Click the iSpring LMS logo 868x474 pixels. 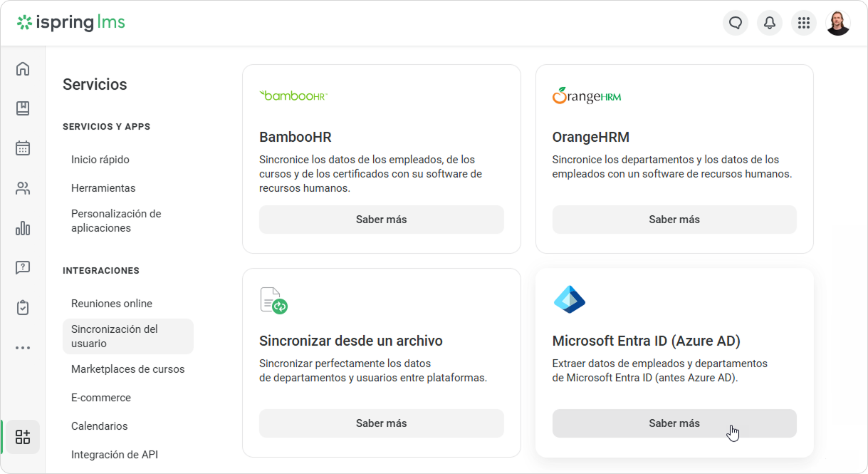click(71, 23)
